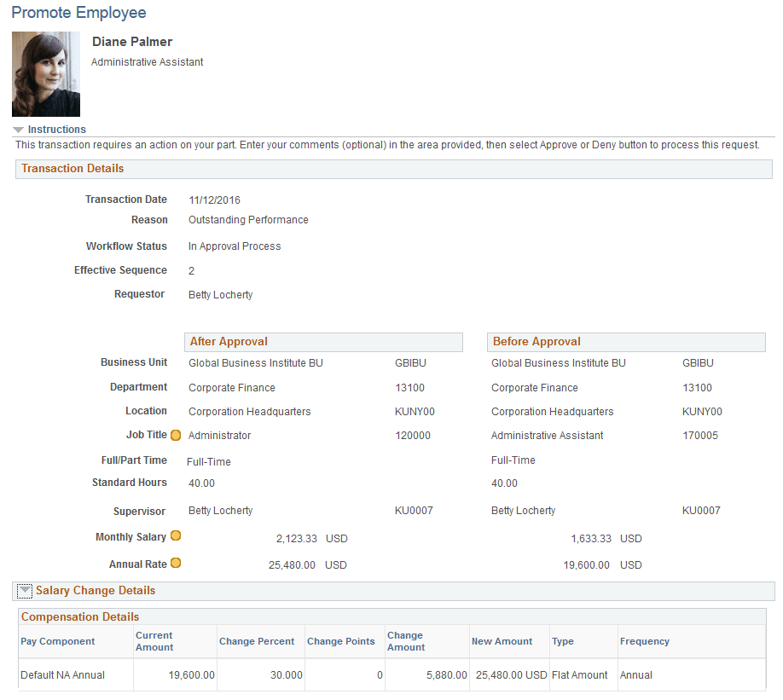This screenshot has height=700, width=783.
Task: Select the supervisor Betty Locherty under After Approval
Action: (x=219, y=511)
